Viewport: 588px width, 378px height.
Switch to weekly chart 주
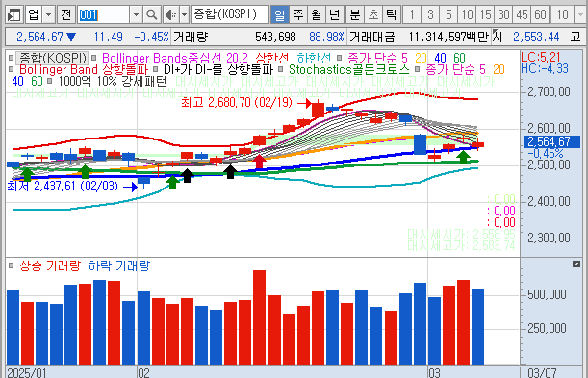coord(298,14)
